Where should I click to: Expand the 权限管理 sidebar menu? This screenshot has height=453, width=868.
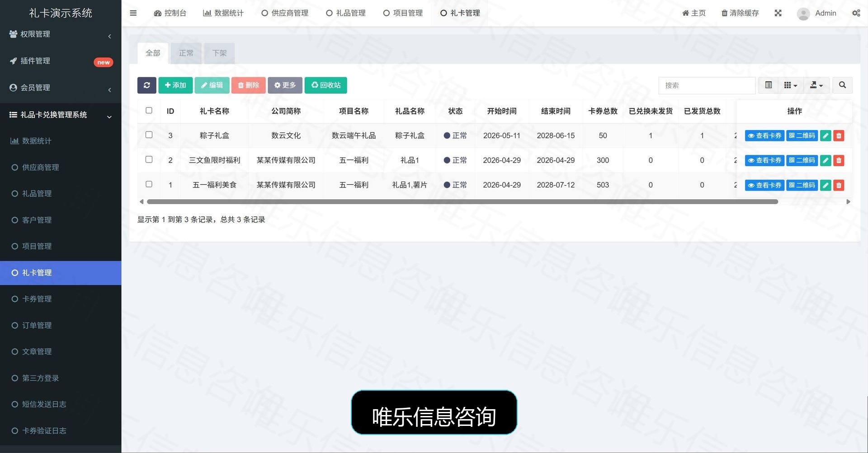[61, 34]
